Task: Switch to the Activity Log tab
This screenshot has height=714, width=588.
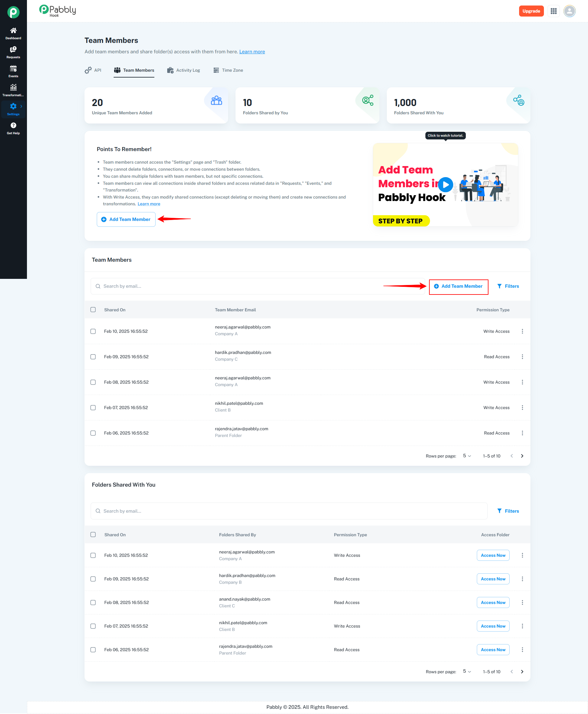Action: click(183, 70)
